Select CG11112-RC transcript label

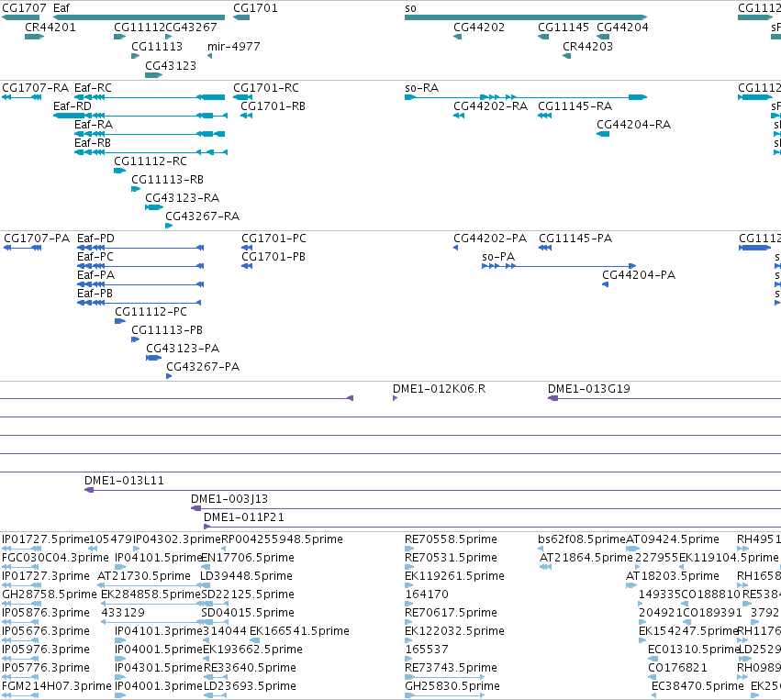point(151,161)
